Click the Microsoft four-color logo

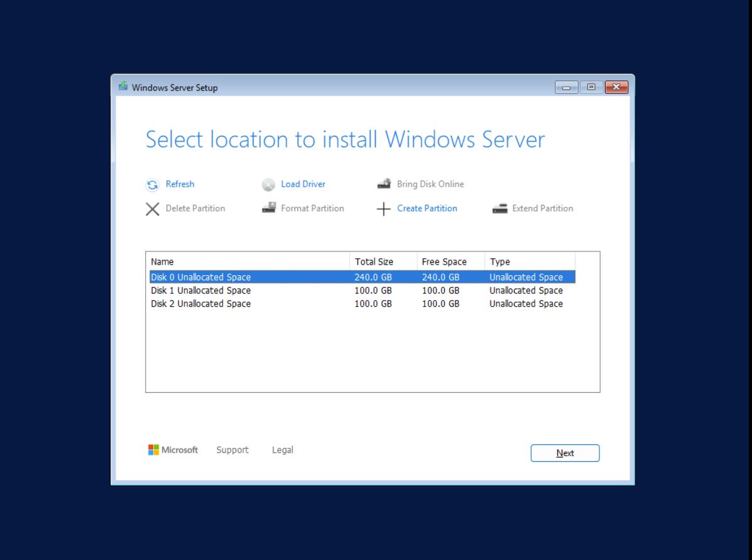pos(153,449)
